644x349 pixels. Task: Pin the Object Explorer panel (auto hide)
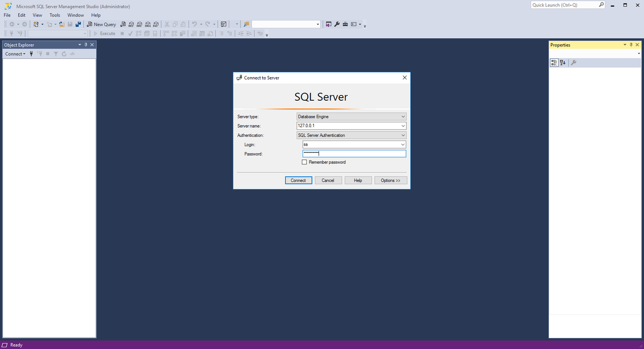(x=86, y=45)
